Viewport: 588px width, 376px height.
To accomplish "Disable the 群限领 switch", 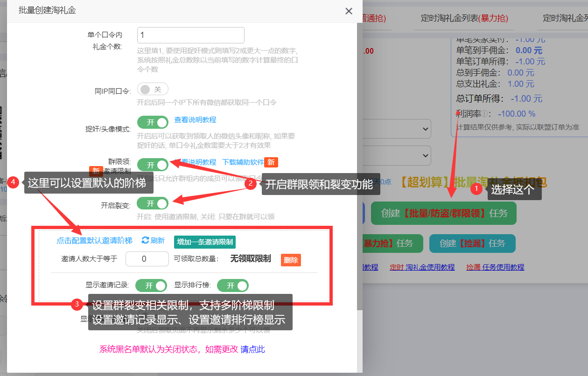I will (153, 165).
